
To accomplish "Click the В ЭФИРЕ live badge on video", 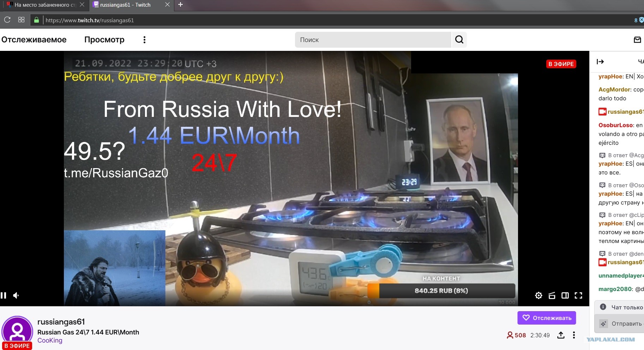I will (x=561, y=64).
